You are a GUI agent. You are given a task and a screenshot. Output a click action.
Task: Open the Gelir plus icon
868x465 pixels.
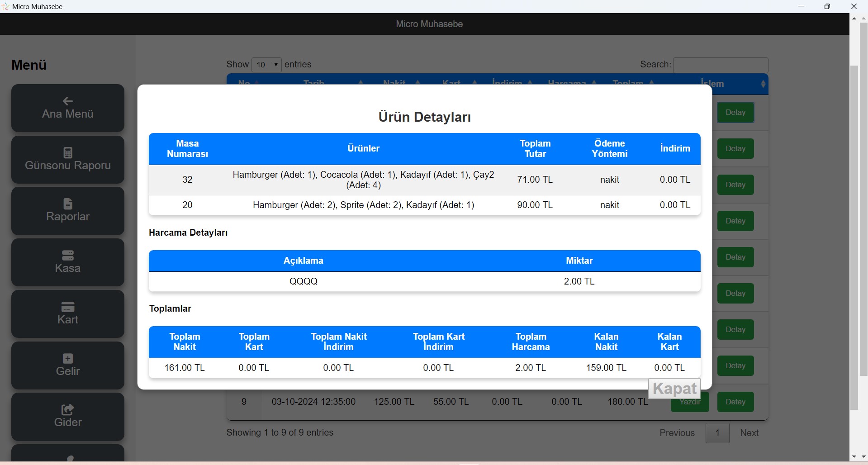pos(68,358)
